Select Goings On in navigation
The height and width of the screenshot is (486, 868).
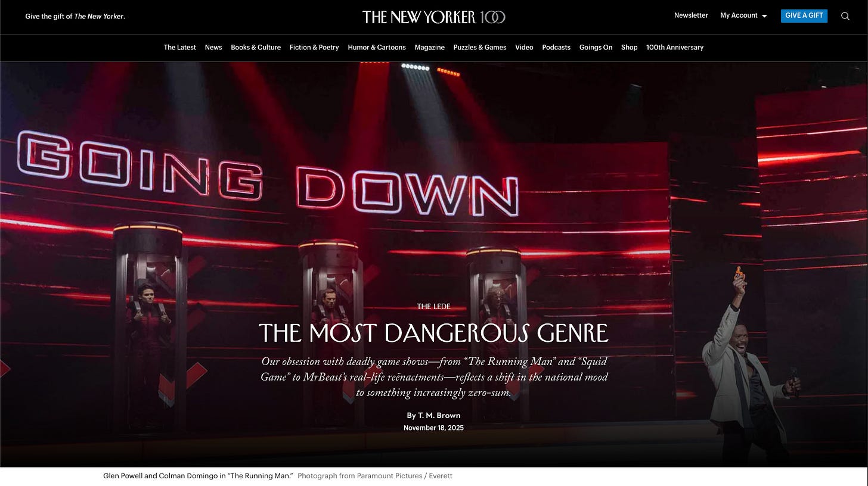(x=596, y=48)
